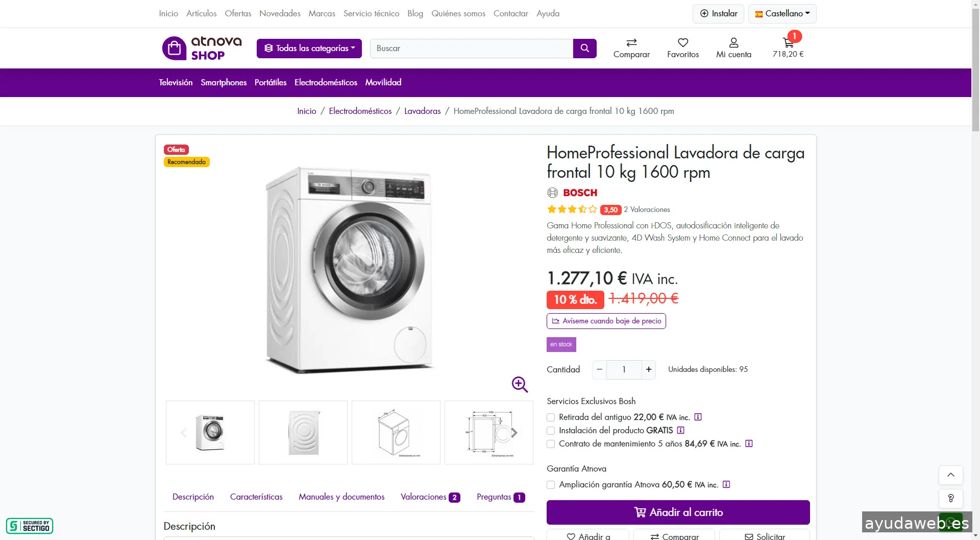This screenshot has width=980, height=540.
Task: Click Avíseme cuando baje de precio
Action: (606, 321)
